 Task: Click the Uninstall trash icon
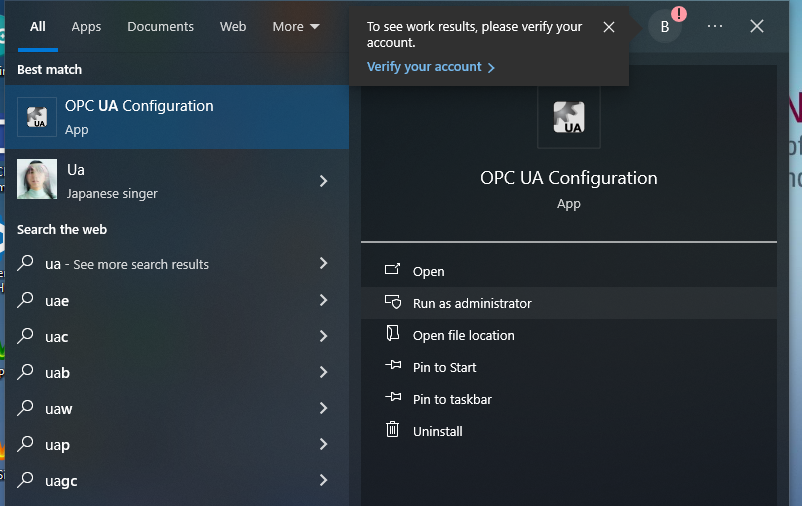click(393, 431)
